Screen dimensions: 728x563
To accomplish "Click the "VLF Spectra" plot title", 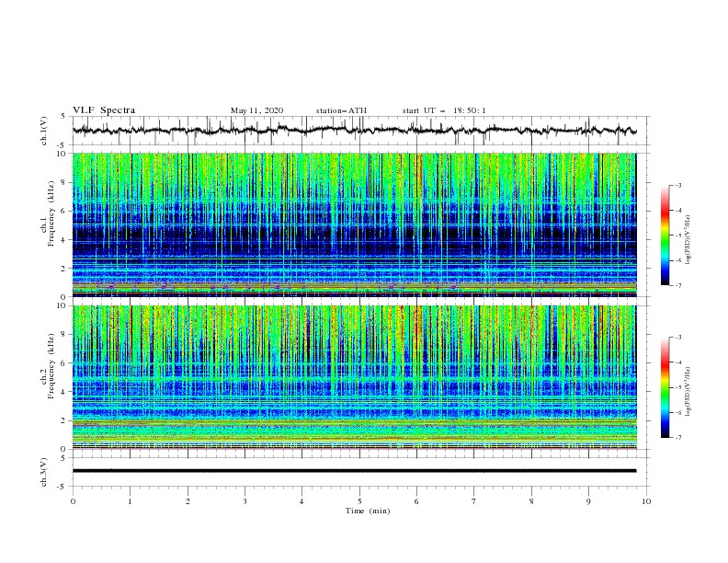I will [x=104, y=110].
